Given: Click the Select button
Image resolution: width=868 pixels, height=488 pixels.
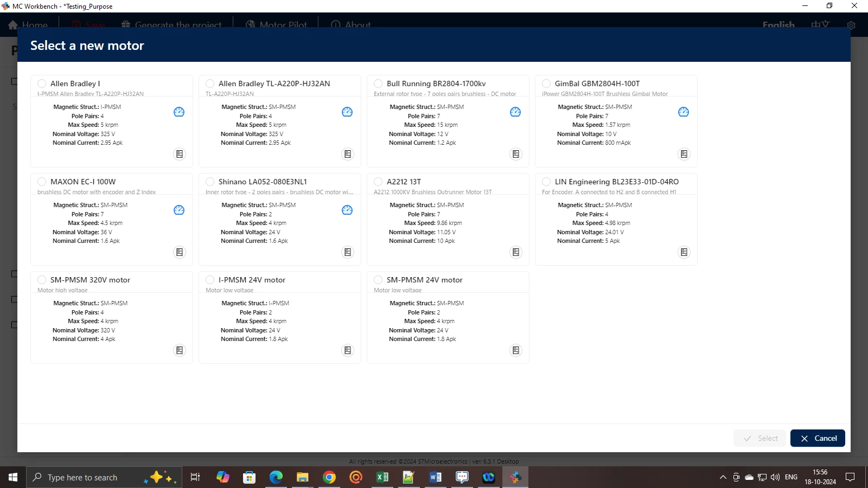Looking at the screenshot, I should pyautogui.click(x=760, y=438).
